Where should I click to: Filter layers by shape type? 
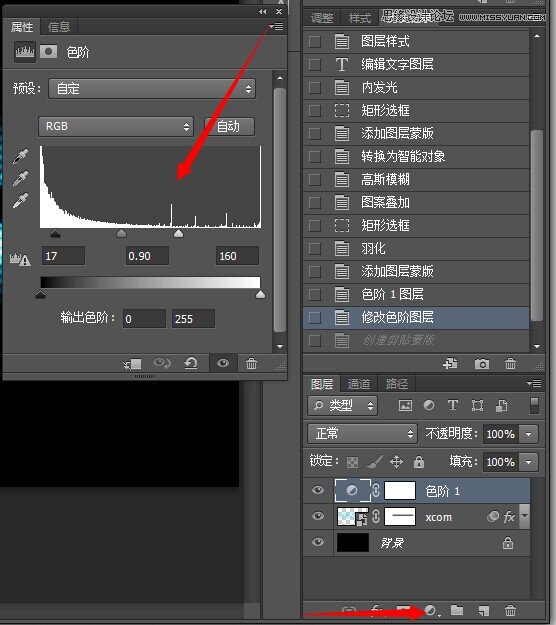point(477,405)
